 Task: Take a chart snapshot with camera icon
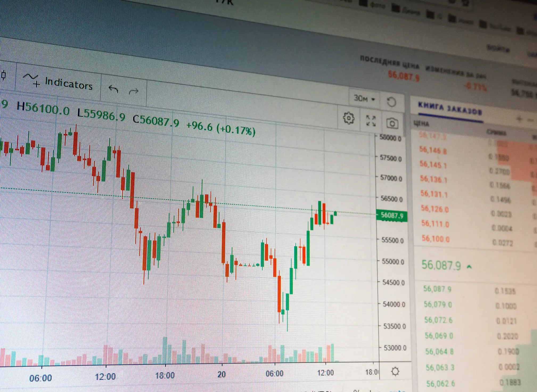click(x=392, y=123)
